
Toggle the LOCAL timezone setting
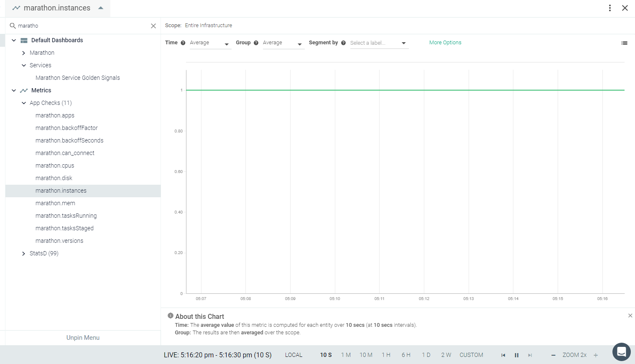click(x=293, y=355)
